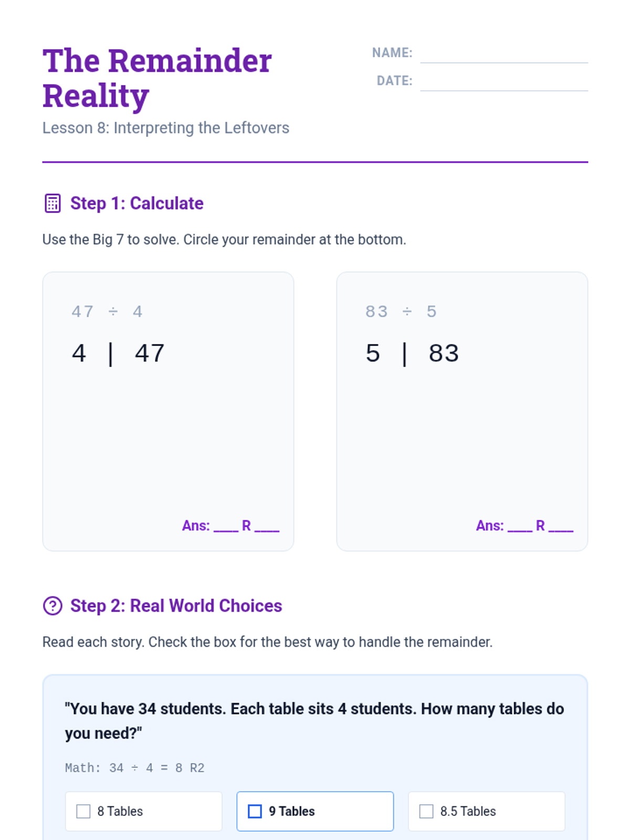Click the calculator icon beside Step 1
The height and width of the screenshot is (840, 630).
point(52,203)
